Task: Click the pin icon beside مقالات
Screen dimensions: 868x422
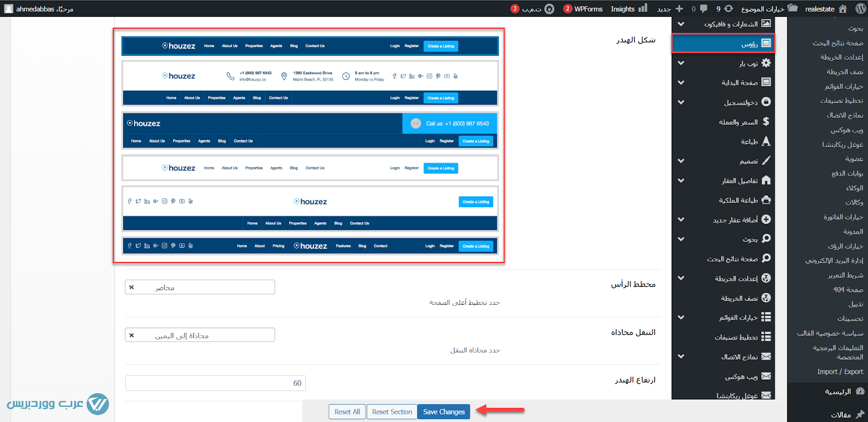Action: [x=860, y=414]
